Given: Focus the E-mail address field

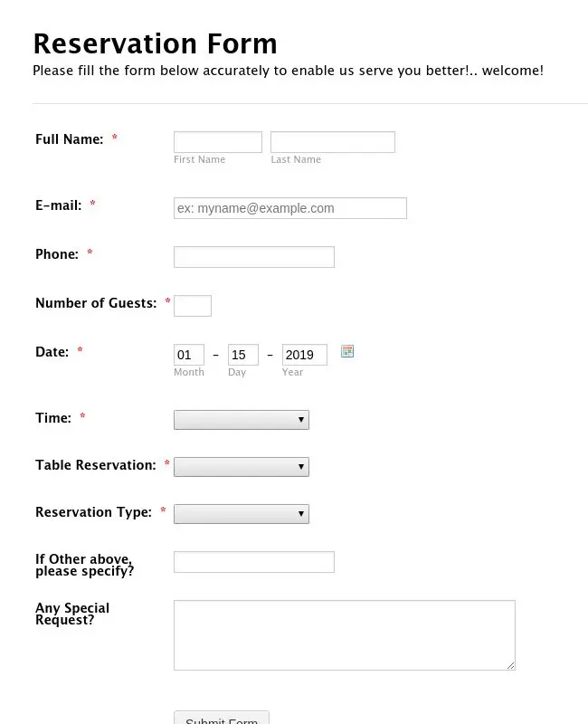Looking at the screenshot, I should (290, 208).
